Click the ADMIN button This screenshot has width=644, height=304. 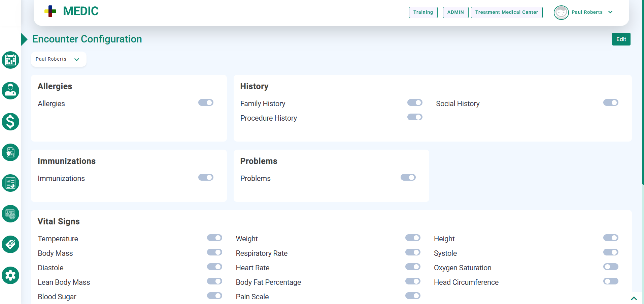pos(455,12)
